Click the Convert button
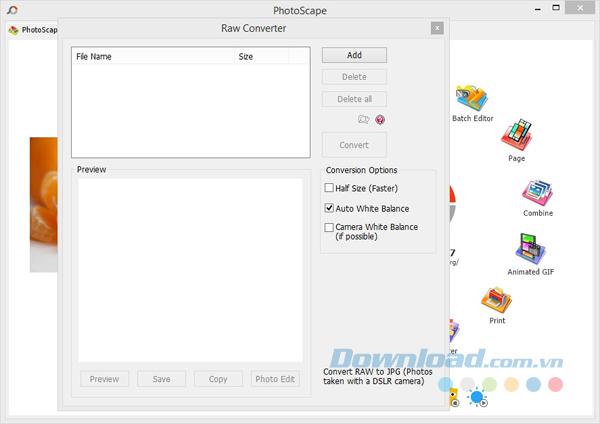Image resolution: width=600 pixels, height=424 pixels. (x=354, y=145)
